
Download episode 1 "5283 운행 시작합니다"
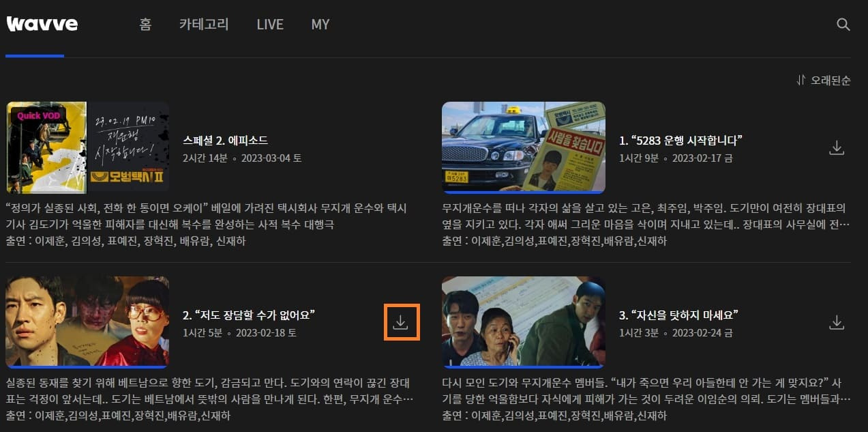837,147
